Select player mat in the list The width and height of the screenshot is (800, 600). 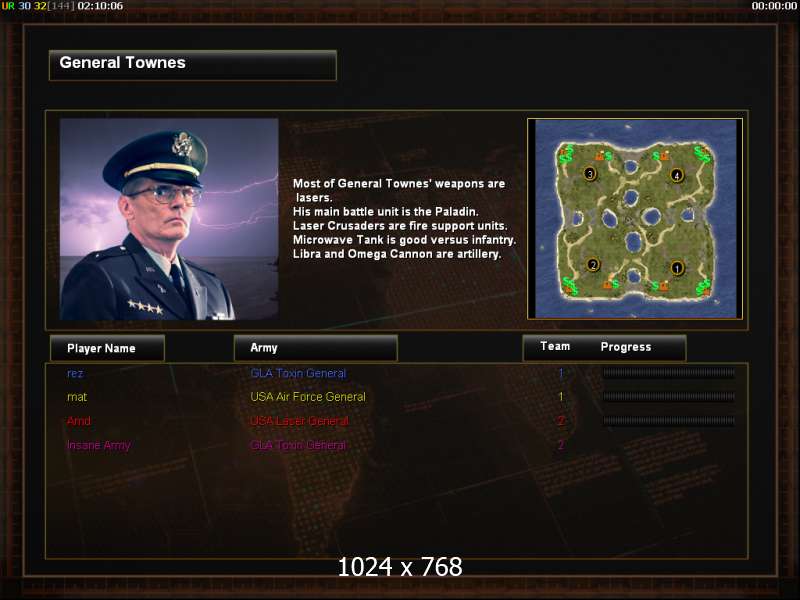pyautogui.click(x=77, y=397)
